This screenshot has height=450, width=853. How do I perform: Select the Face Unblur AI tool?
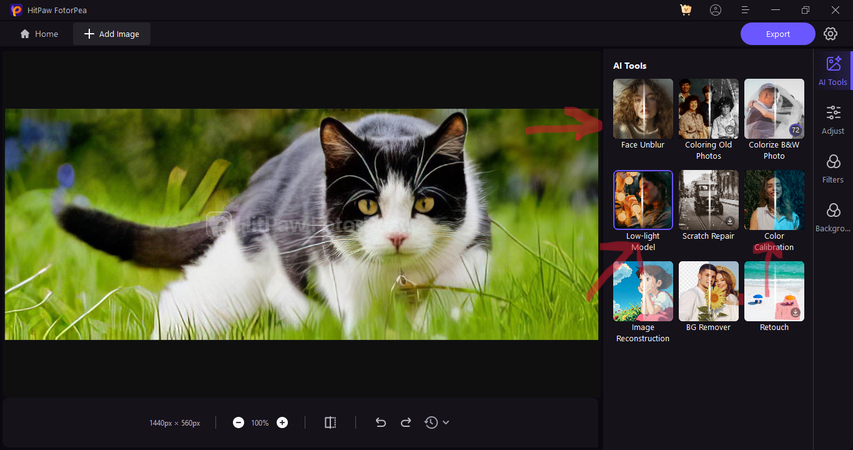click(643, 109)
